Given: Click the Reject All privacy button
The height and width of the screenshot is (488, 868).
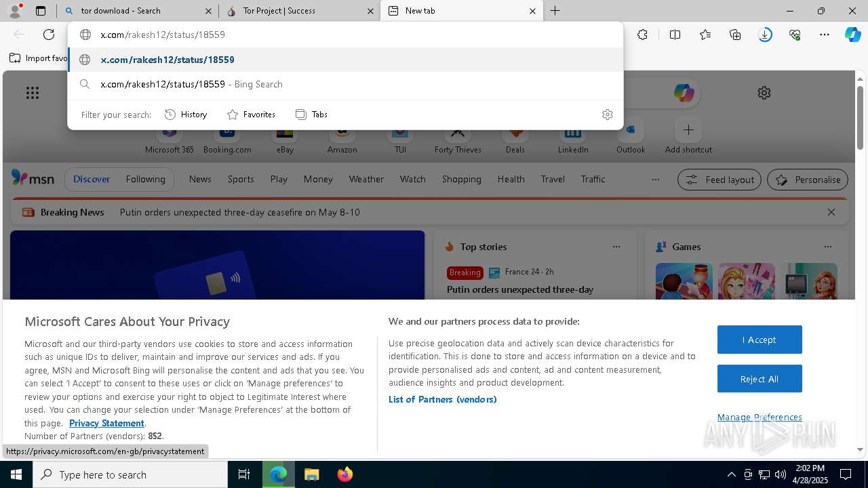Looking at the screenshot, I should [759, 379].
